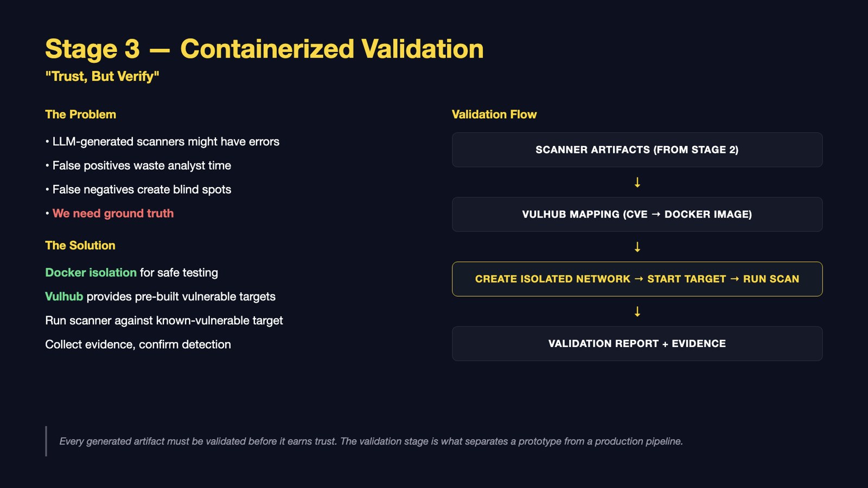Image resolution: width=868 pixels, height=488 pixels.
Task: Click the arrow below Scanner Artifacts box
Action: coord(637,182)
